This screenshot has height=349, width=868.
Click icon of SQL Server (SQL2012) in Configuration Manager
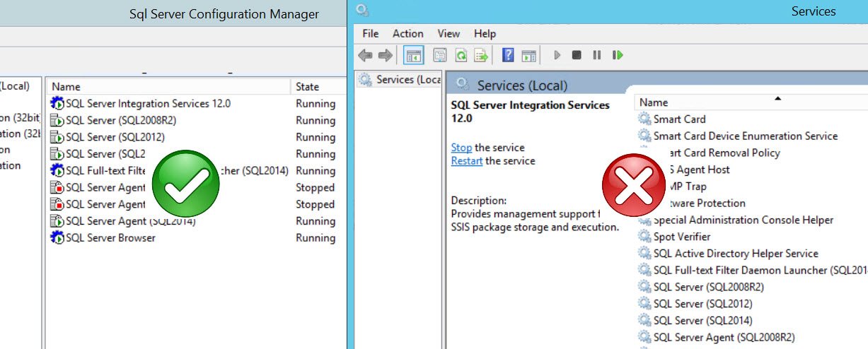pos(57,138)
